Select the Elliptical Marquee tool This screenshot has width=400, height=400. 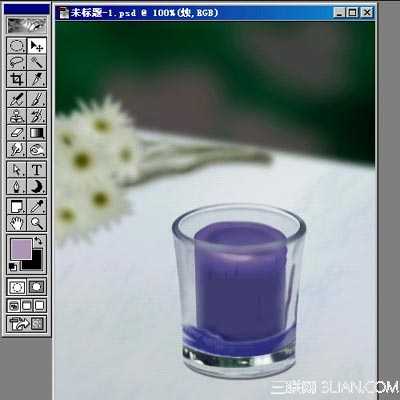pyautogui.click(x=17, y=45)
